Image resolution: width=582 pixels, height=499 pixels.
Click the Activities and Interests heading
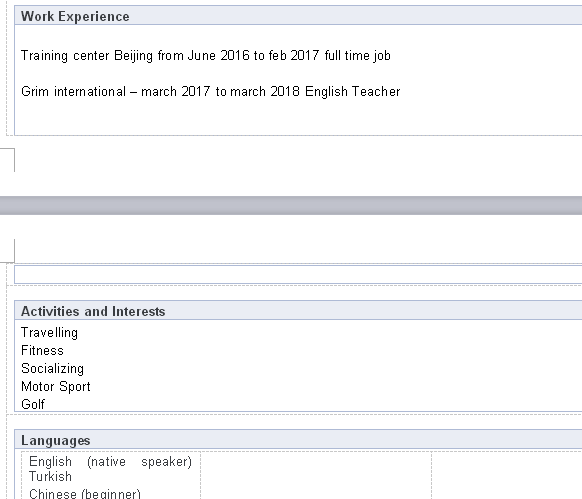[93, 311]
